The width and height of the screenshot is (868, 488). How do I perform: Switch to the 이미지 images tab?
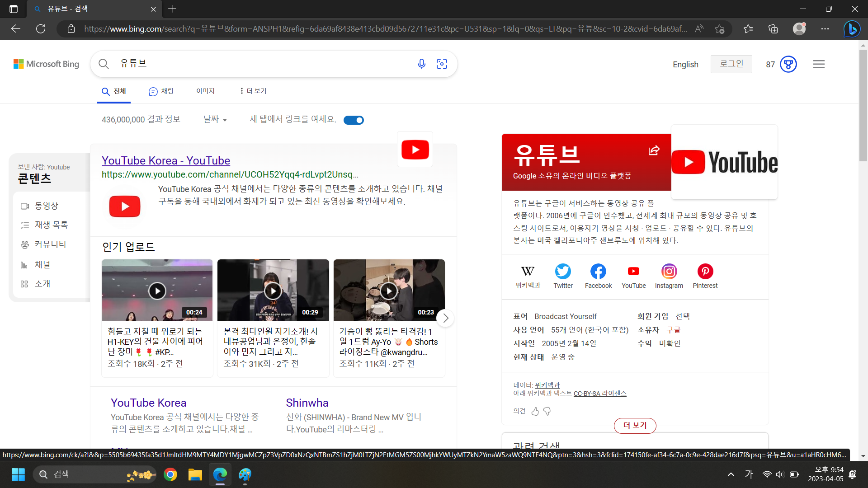205,91
